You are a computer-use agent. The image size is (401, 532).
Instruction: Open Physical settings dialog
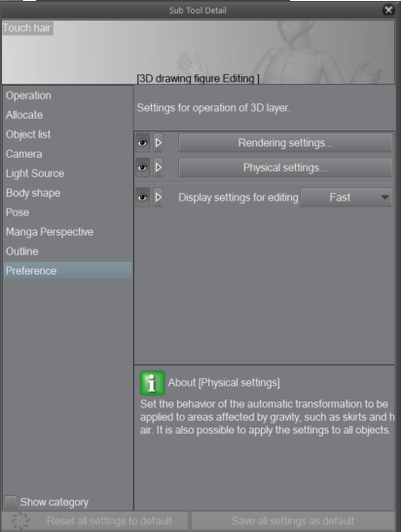click(285, 168)
